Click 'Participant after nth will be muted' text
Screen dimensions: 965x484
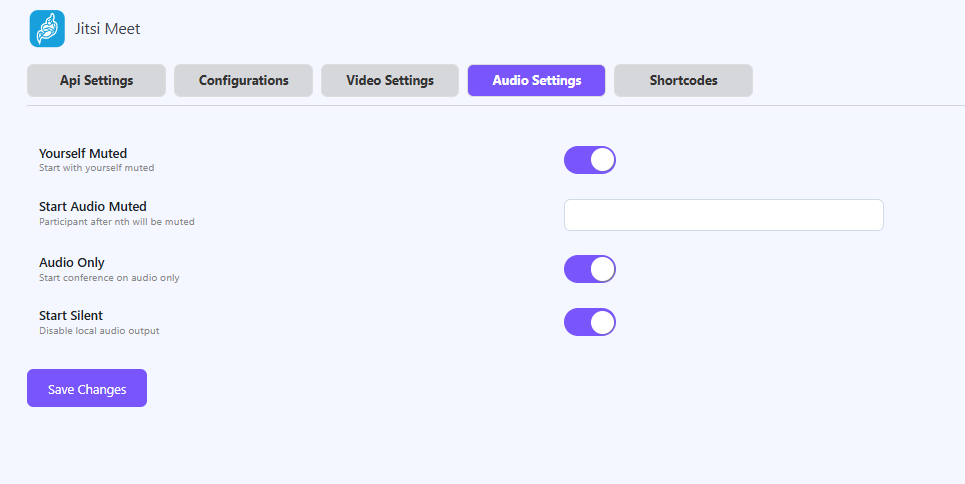click(x=116, y=222)
